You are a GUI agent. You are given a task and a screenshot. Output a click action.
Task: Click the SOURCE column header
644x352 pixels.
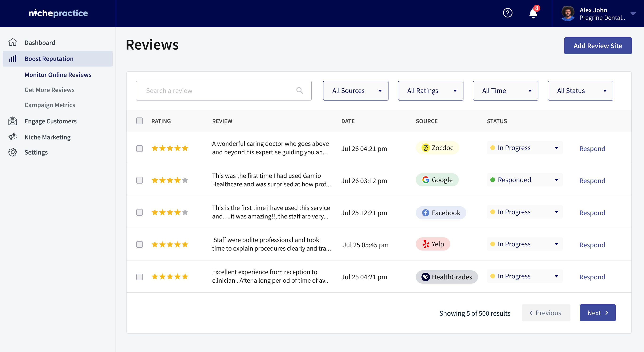(x=426, y=121)
